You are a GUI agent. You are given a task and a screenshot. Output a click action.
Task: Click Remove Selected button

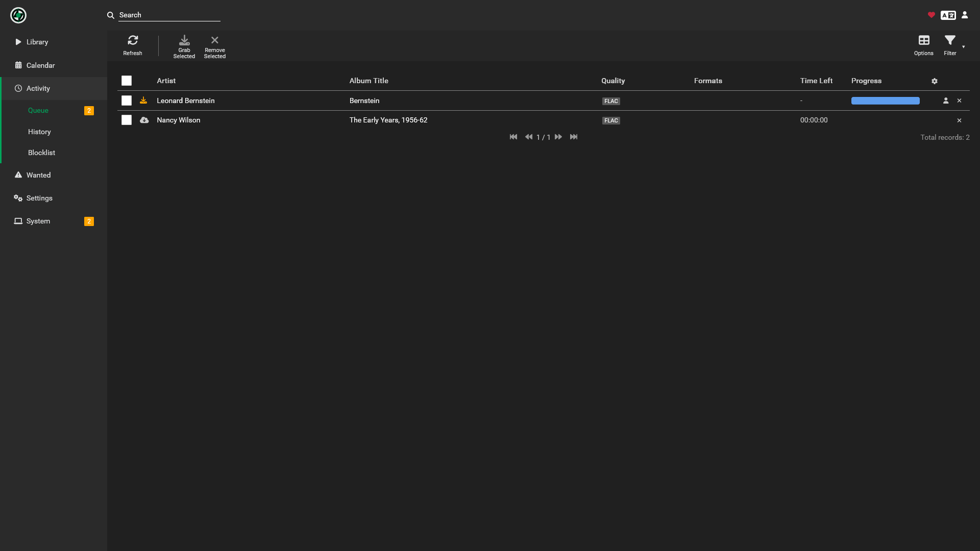[x=215, y=46]
